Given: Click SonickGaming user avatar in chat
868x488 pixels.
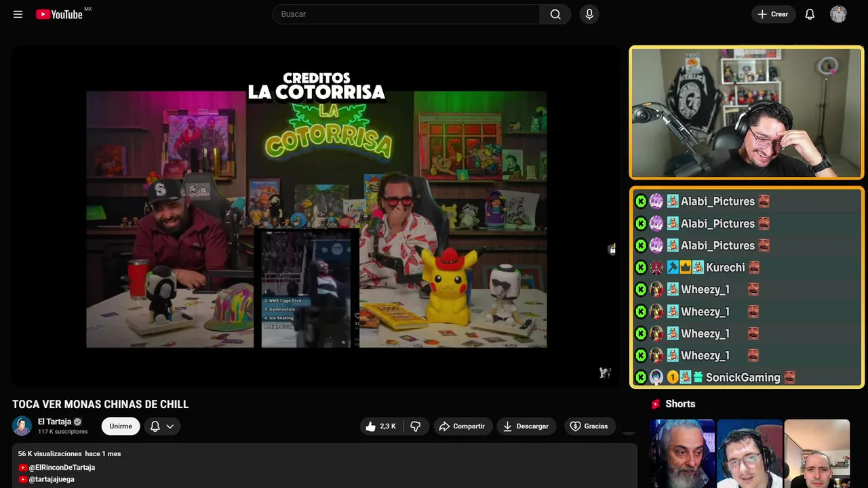Looking at the screenshot, I should pos(656,378).
